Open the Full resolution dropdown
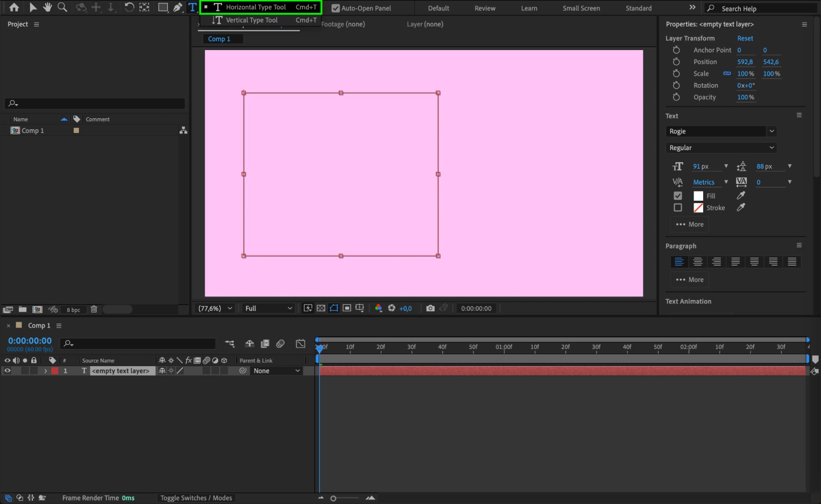This screenshot has height=504, width=821. click(x=268, y=308)
